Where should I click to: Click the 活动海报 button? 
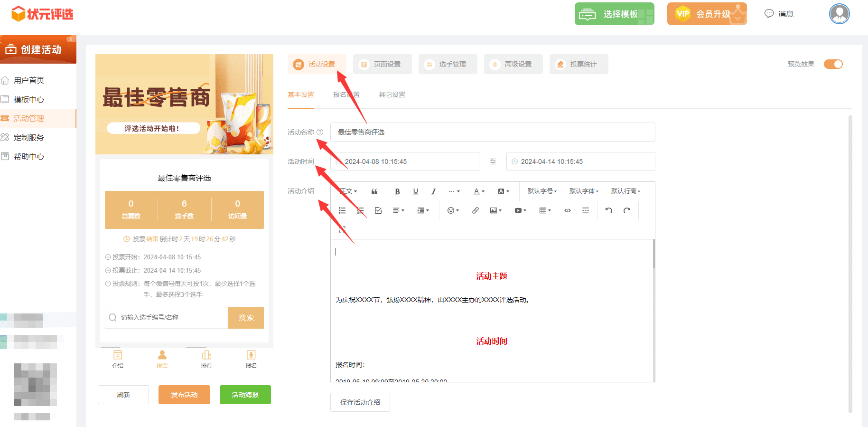pyautogui.click(x=245, y=395)
